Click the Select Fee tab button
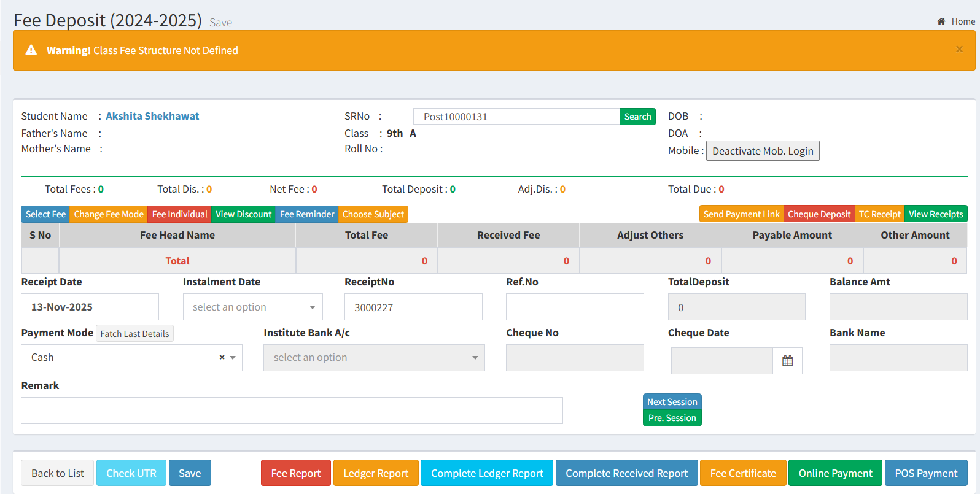The height and width of the screenshot is (494, 980). 45,214
